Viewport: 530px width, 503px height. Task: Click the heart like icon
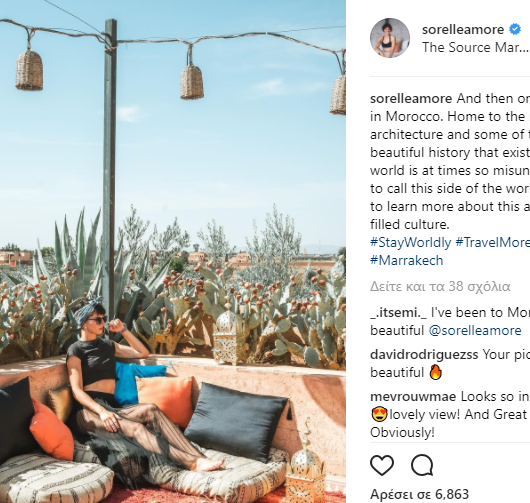point(382,465)
